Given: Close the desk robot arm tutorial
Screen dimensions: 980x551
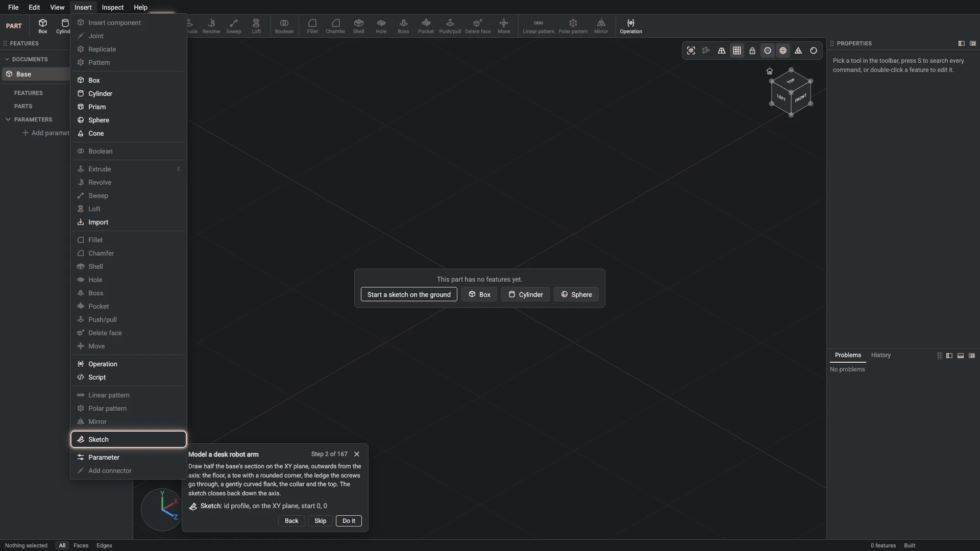Looking at the screenshot, I should [357, 454].
